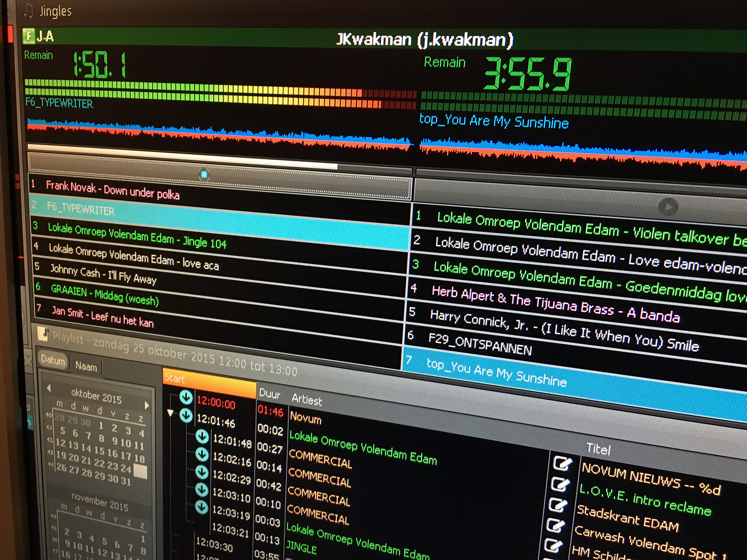Click edit icon beside NOVUM NIEUWS title
The height and width of the screenshot is (560, 747).
click(563, 463)
